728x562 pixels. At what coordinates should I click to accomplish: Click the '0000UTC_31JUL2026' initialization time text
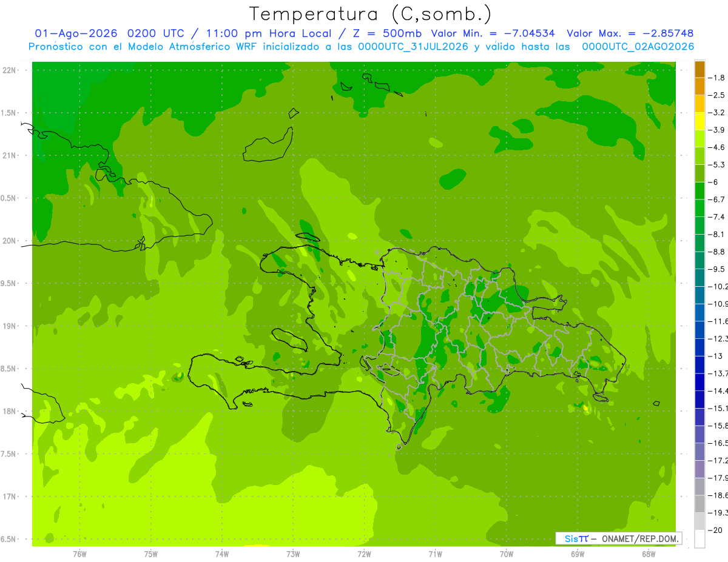[x=413, y=46]
